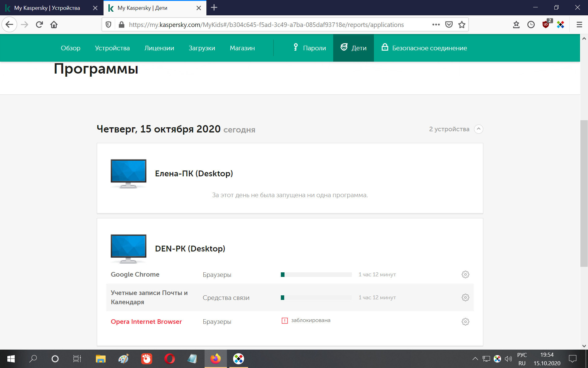
Task: Go to Устройства navigation item
Action: click(x=112, y=48)
